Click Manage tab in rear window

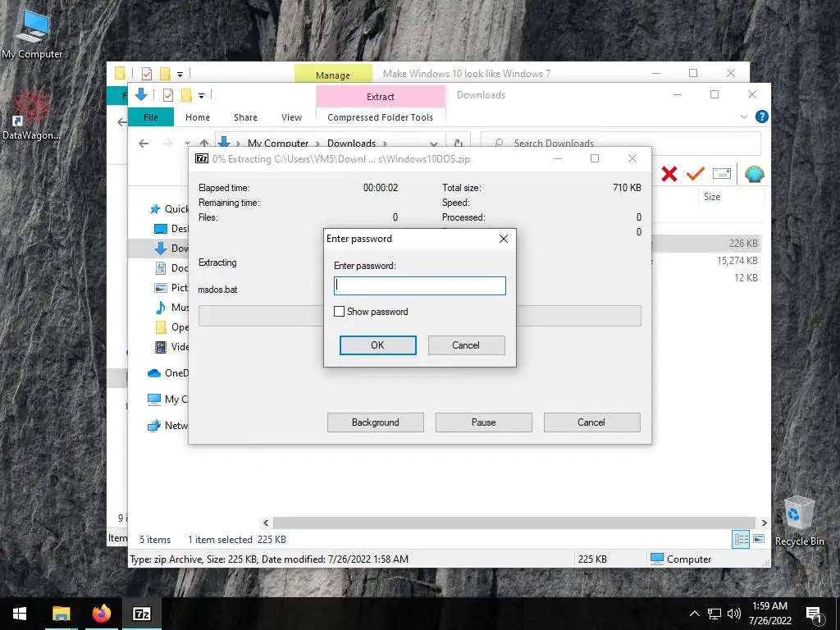click(333, 75)
